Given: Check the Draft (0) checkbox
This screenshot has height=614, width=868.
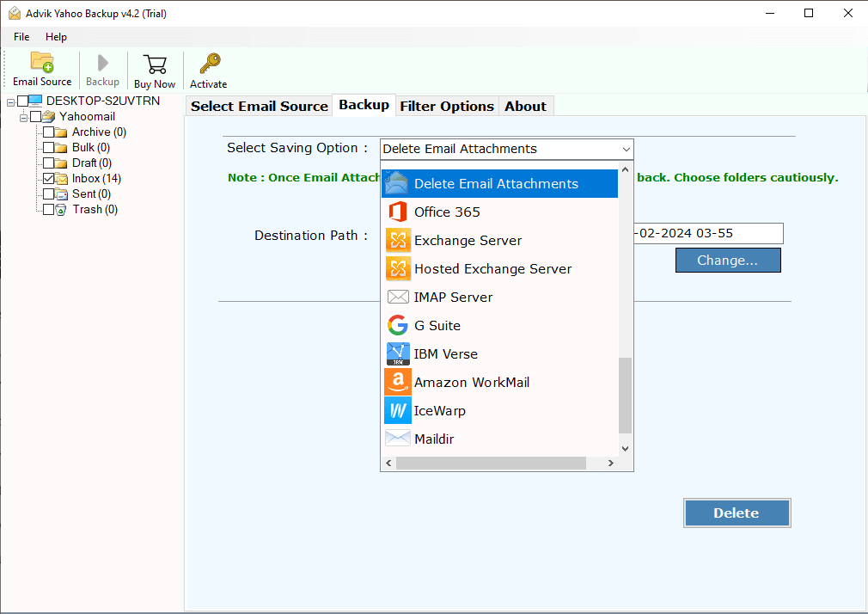Looking at the screenshot, I should [49, 163].
